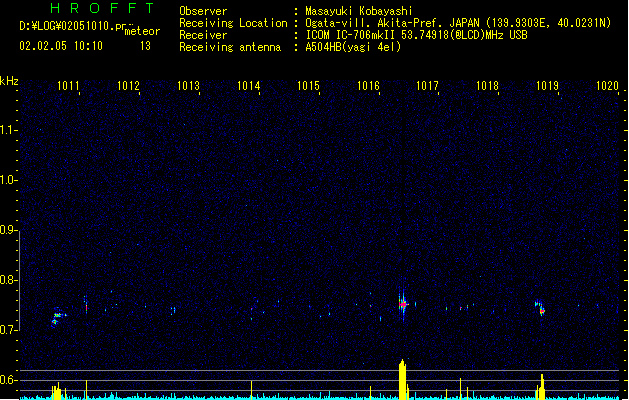Click the tallest yellow power spike
This screenshot has width=629, height=400.
[x=402, y=380]
